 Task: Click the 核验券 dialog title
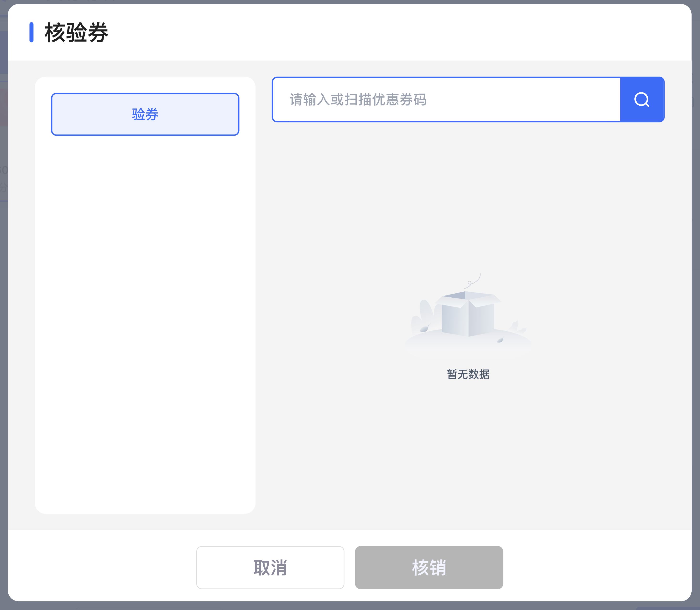(x=77, y=33)
